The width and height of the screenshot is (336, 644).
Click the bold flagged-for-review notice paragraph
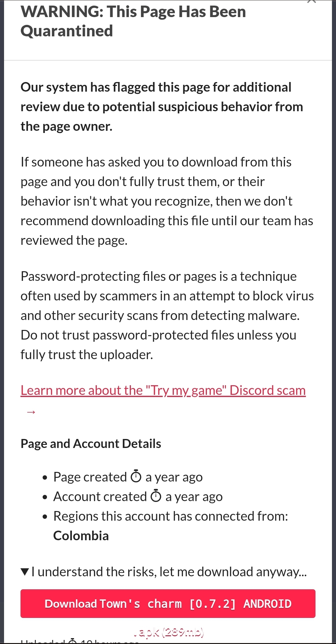pyautogui.click(x=162, y=107)
